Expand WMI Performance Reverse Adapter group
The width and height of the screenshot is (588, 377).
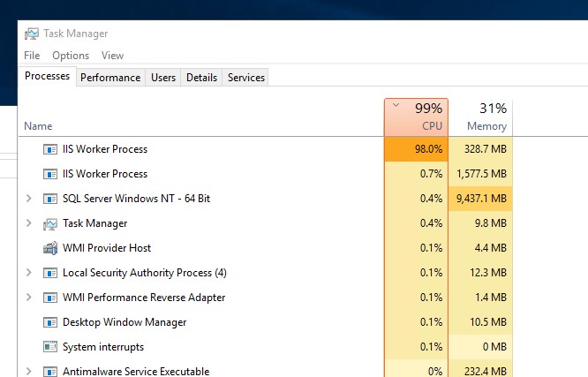point(29,298)
